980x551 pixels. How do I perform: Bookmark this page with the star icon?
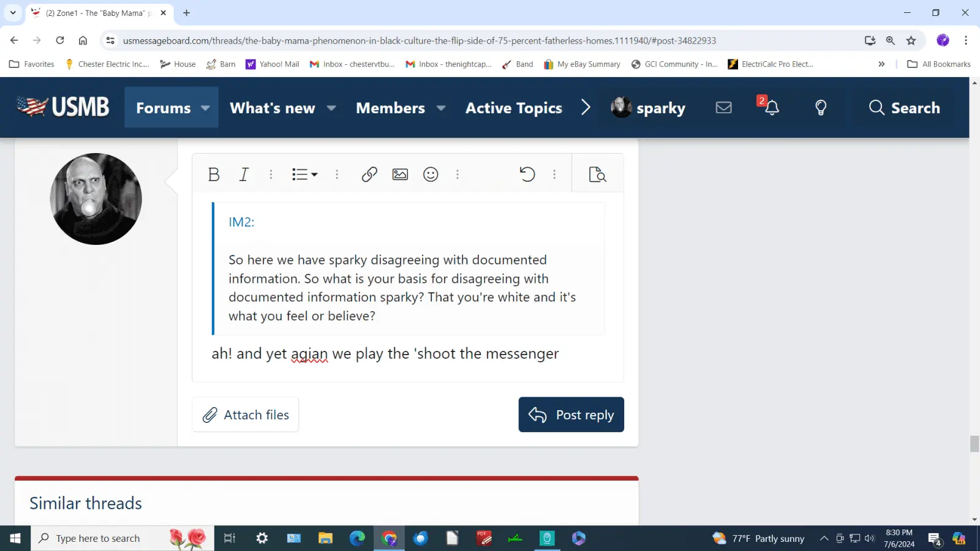[911, 40]
